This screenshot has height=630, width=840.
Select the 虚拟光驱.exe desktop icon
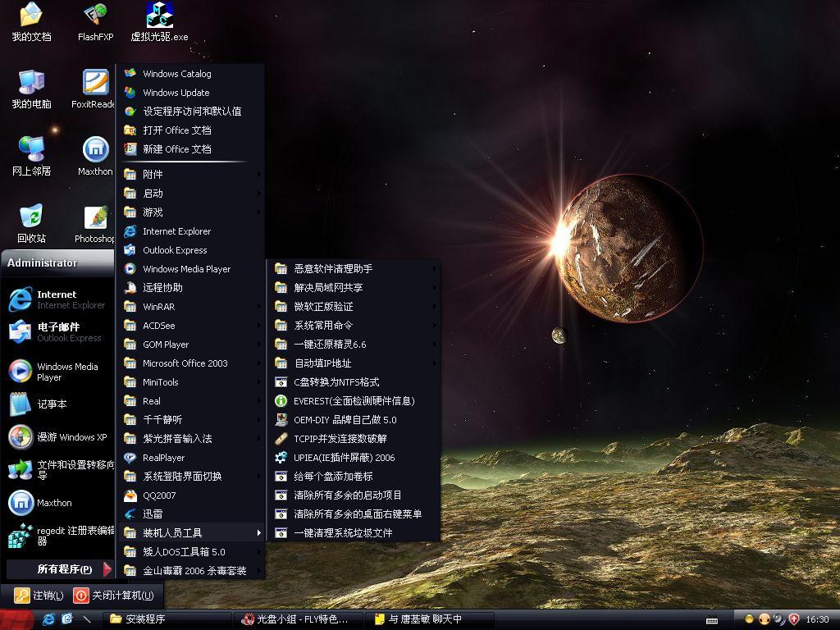[x=160, y=21]
